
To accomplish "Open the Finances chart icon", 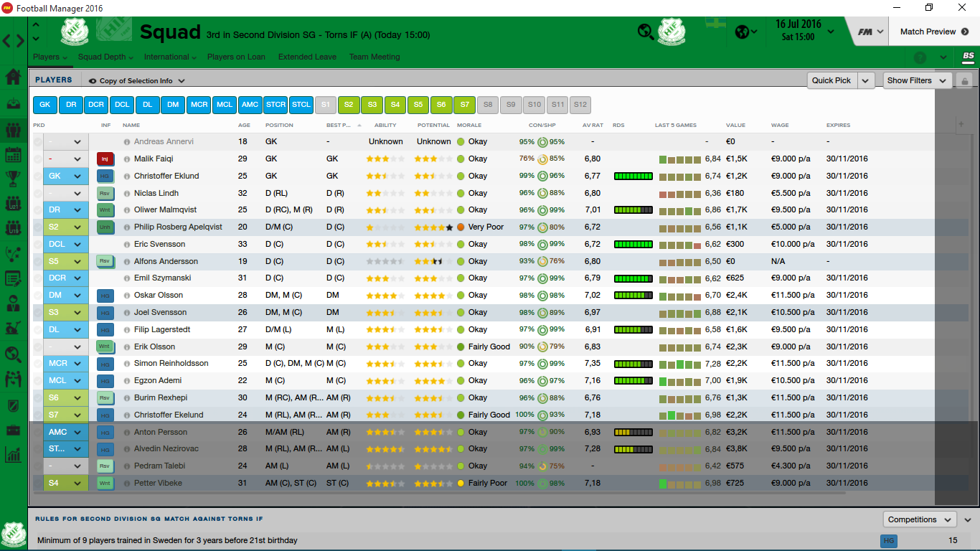I will 13,455.
